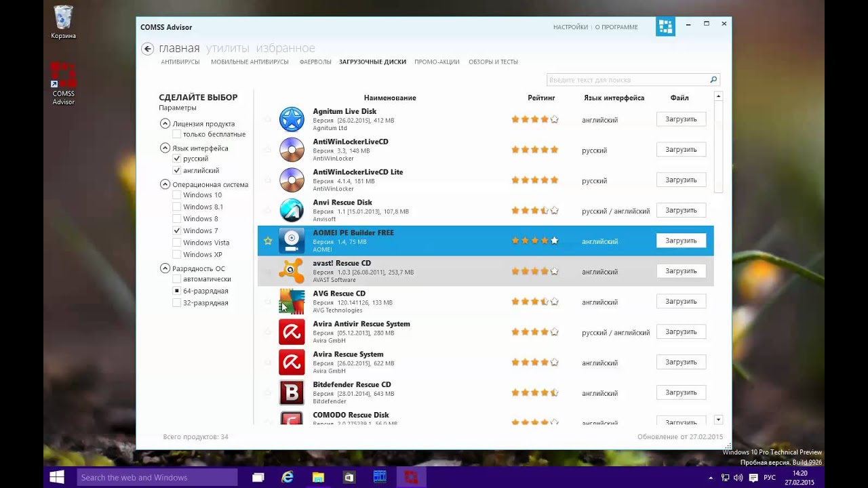Switch to the утилиты section
Viewport: 868px width, 488px height.
(228, 48)
